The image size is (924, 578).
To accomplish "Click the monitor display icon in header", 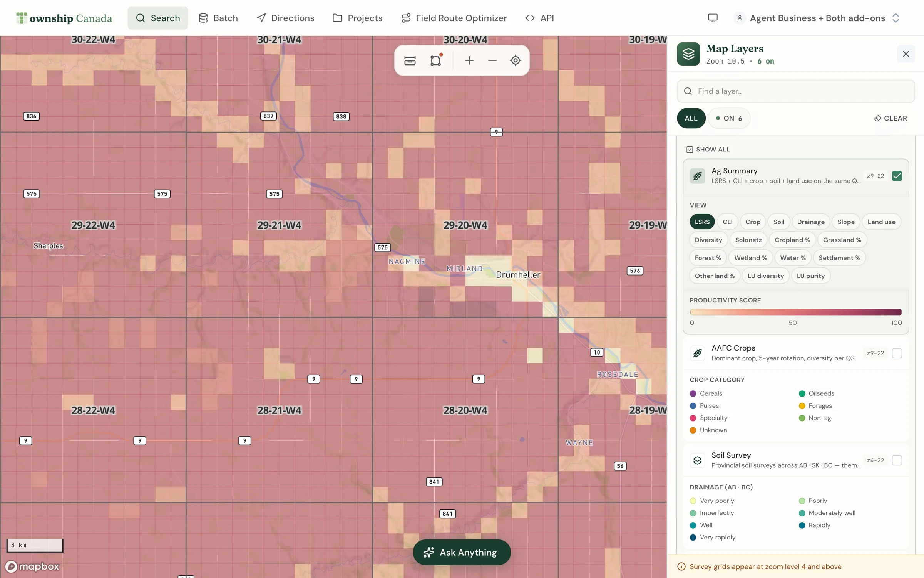I will 713,18.
